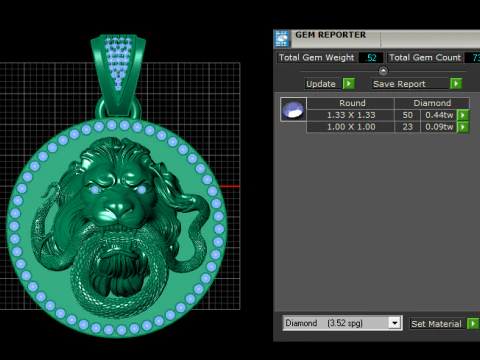The width and height of the screenshot is (480, 360).
Task: Click the lion's left eye gem
Action: pyautogui.click(x=95, y=190)
